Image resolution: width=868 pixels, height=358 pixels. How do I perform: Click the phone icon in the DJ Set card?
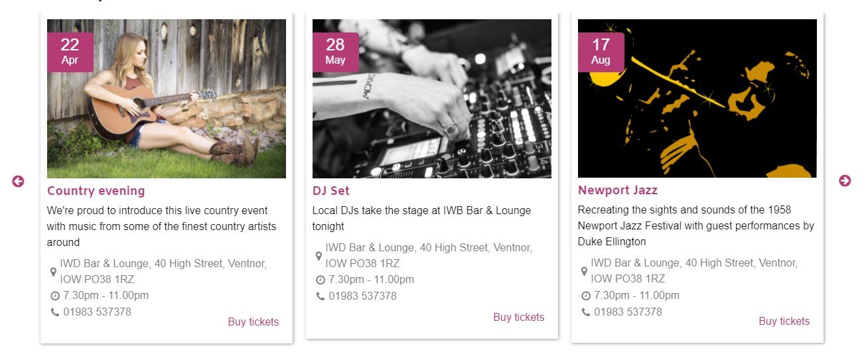(320, 296)
